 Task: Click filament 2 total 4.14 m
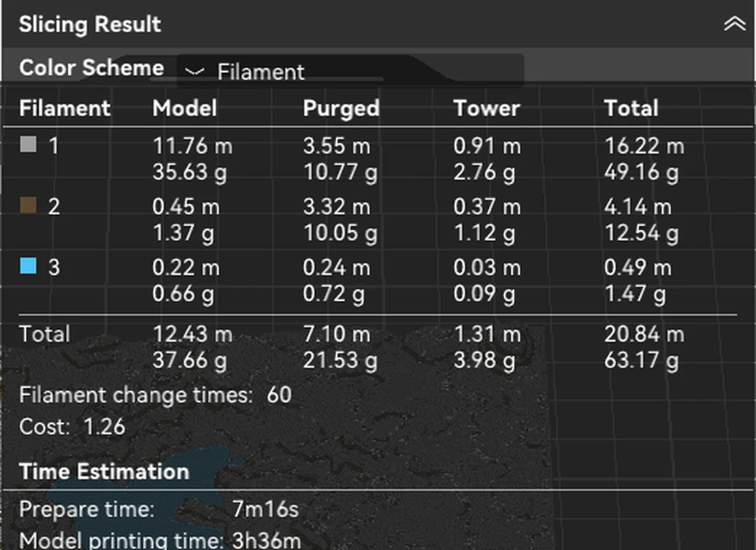coord(638,207)
